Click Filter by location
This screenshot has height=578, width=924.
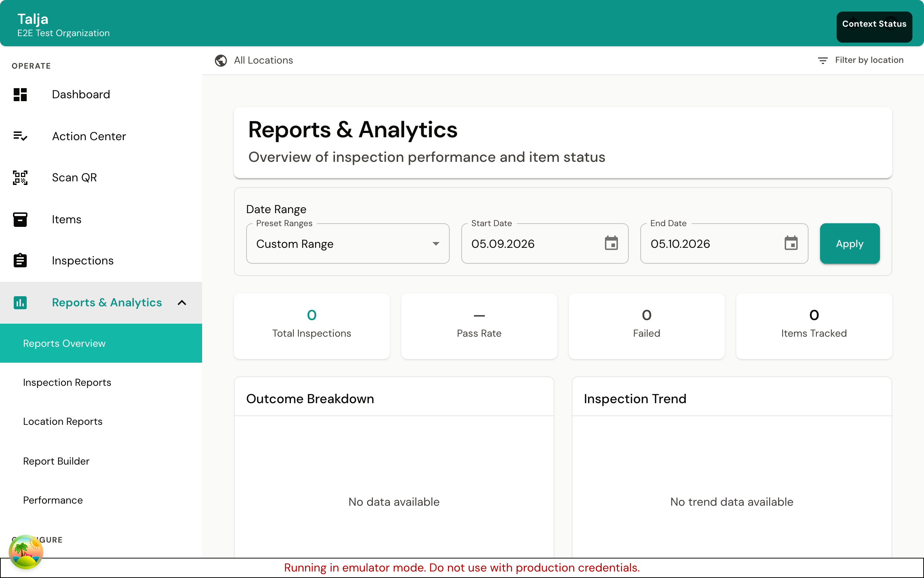coord(860,60)
